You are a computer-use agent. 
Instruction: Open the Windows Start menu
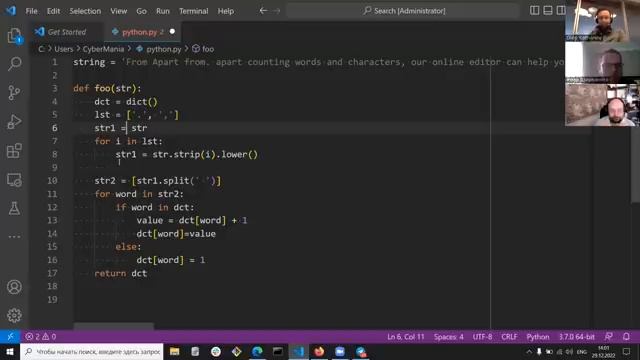click(x=10, y=351)
